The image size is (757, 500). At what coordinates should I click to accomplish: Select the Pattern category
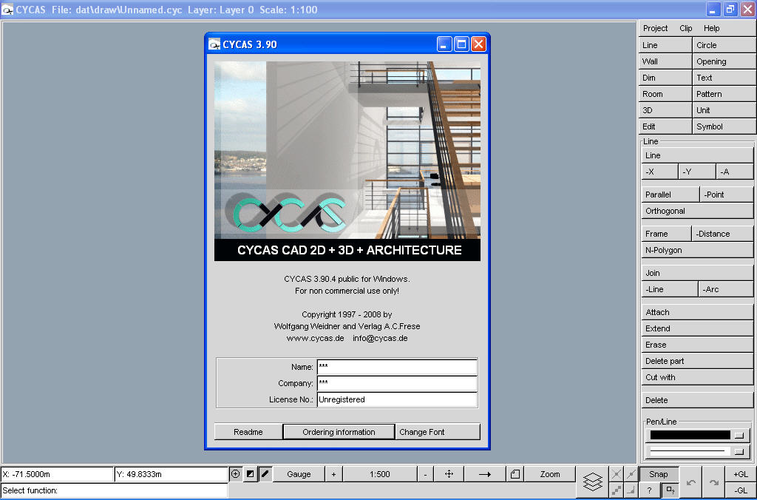click(724, 94)
